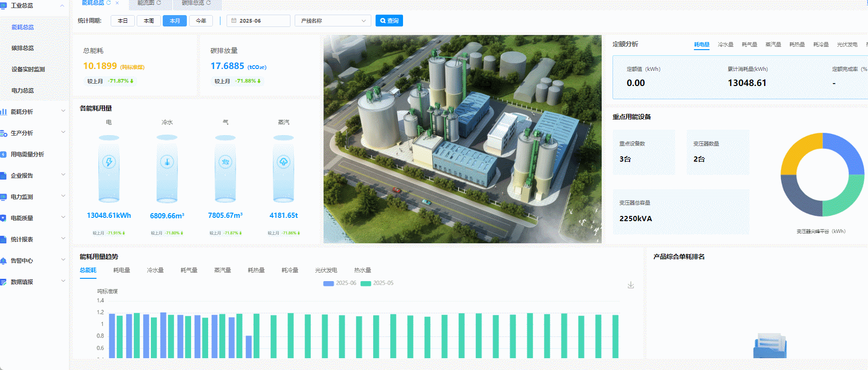Click the steam cloud cylinder icon

283,162
